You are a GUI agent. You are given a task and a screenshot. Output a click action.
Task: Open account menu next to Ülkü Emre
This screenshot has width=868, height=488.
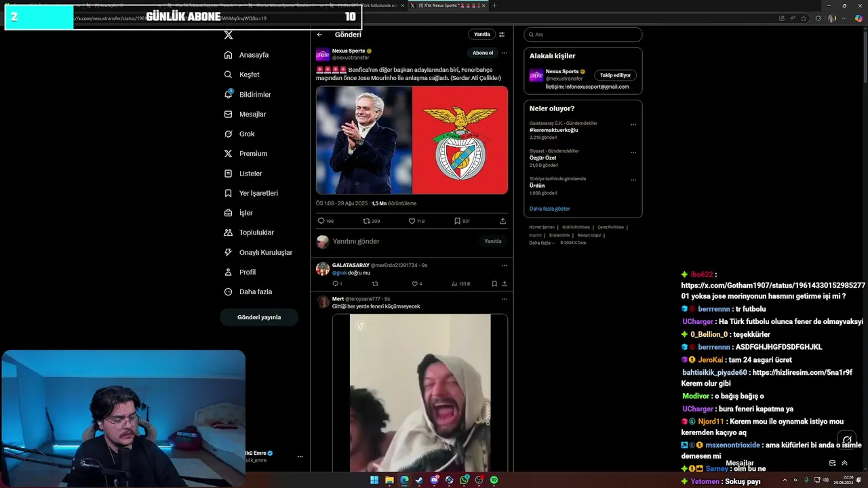[300, 457]
